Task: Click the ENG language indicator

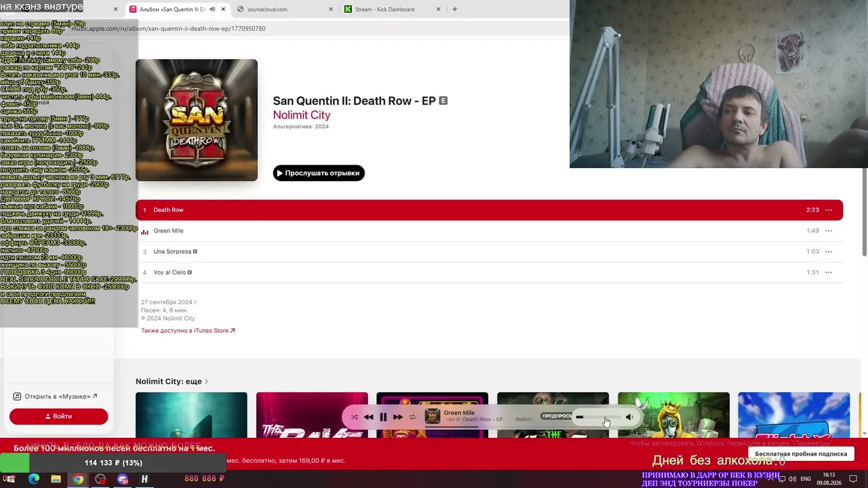Action: pyautogui.click(x=806, y=479)
